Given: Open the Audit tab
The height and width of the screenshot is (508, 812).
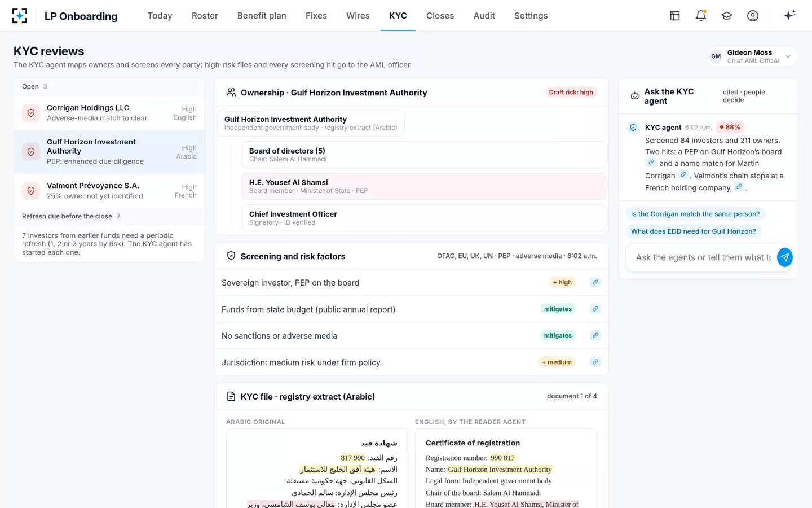Looking at the screenshot, I should pyautogui.click(x=484, y=16).
